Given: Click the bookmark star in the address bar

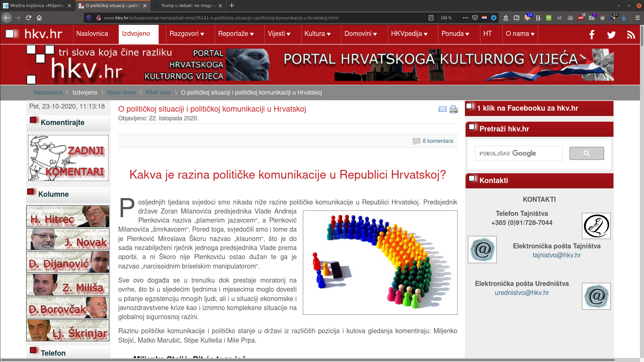Looking at the screenshot, I should [494, 18].
